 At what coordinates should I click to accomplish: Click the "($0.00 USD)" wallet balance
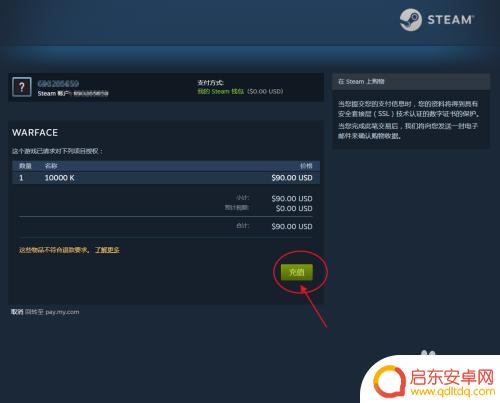pyautogui.click(x=265, y=91)
